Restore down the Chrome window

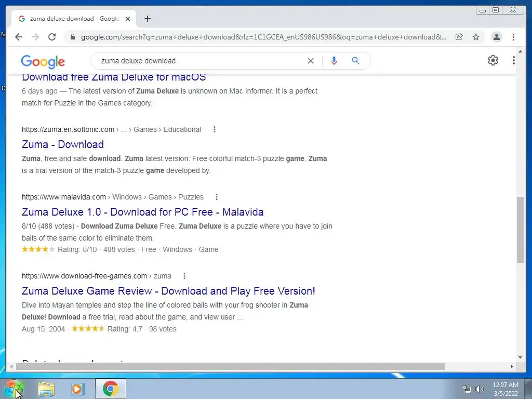496,10
